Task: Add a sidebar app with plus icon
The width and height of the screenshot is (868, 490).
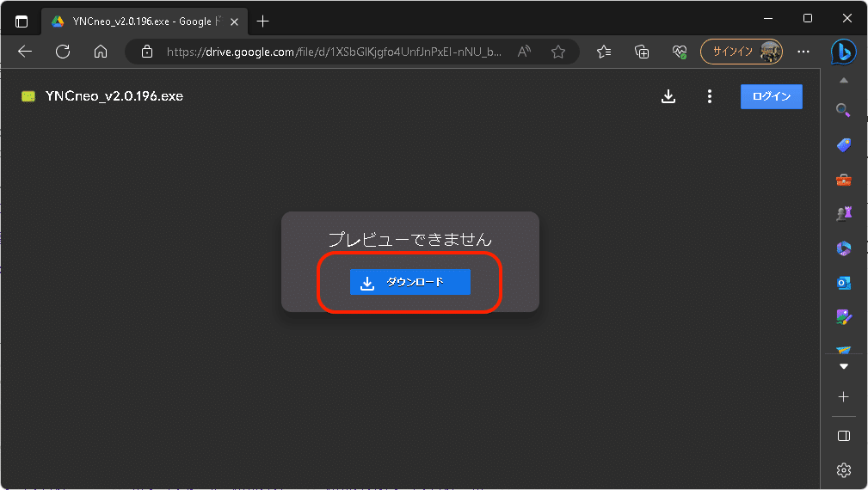Action: pos(843,396)
